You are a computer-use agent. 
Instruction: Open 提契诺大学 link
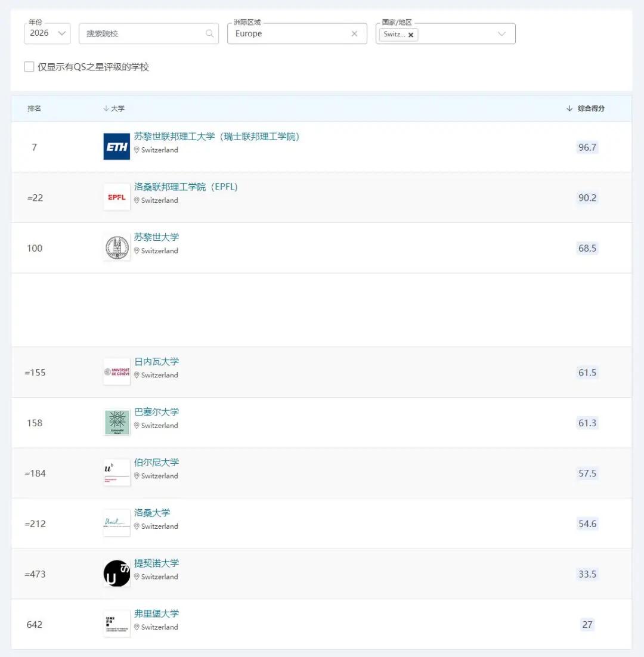click(156, 563)
